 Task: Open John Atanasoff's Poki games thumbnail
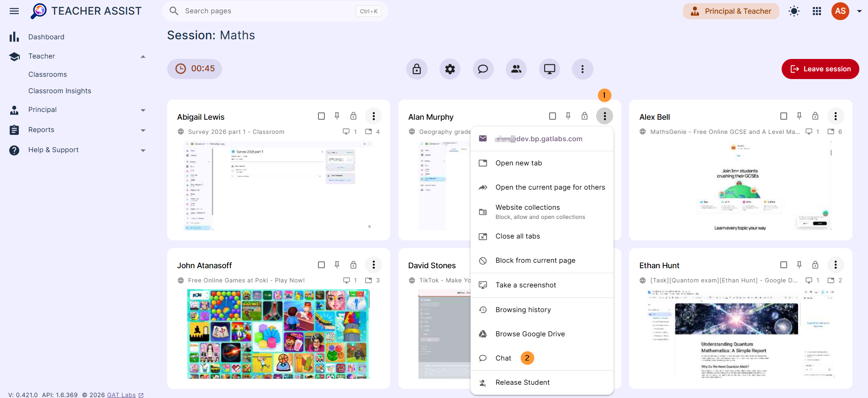coord(279,334)
